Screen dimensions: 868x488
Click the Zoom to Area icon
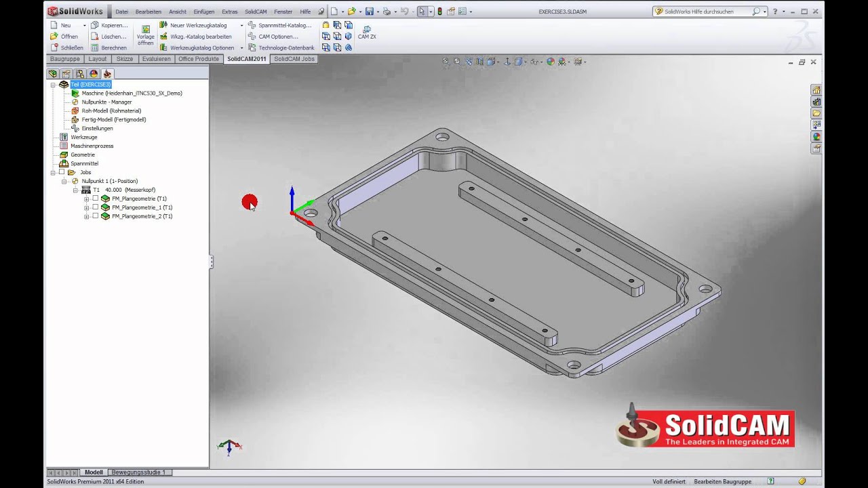(x=458, y=62)
